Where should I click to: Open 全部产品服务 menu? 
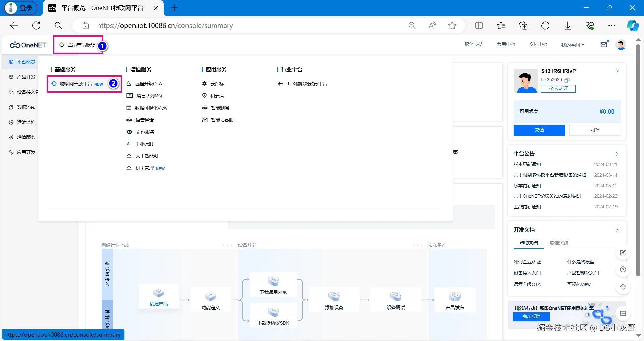click(77, 45)
